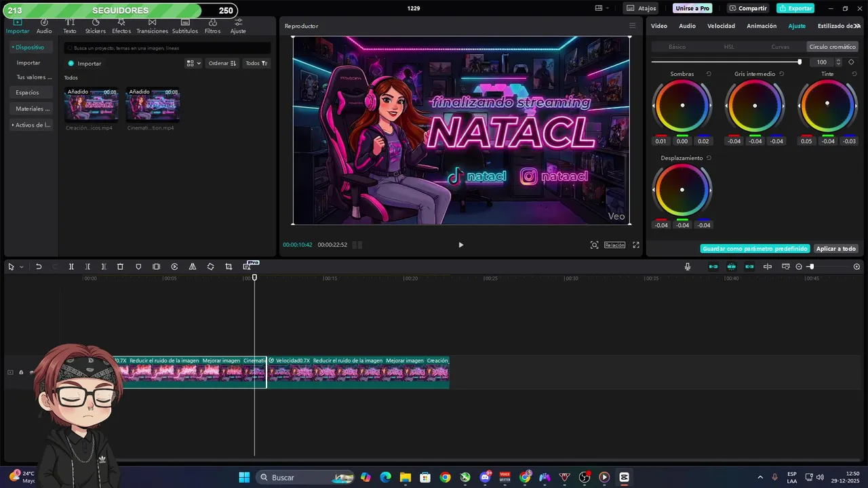Open the layout dropdown in title bar
868x488 pixels.
pos(601,8)
